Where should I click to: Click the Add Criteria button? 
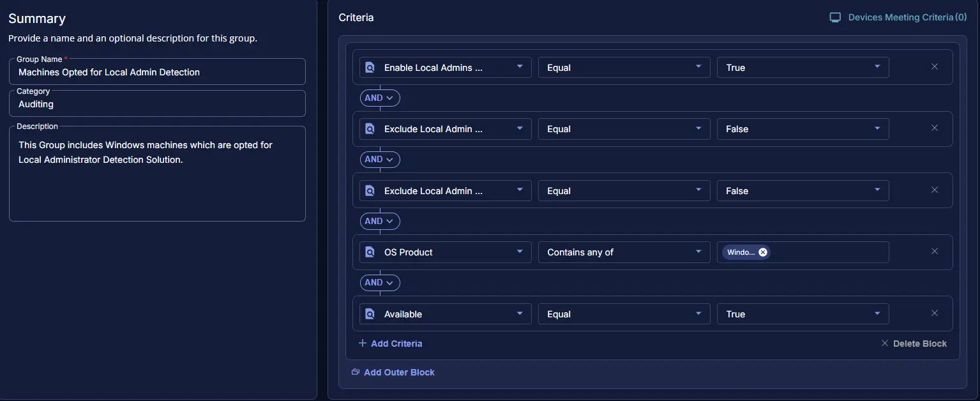click(x=396, y=344)
